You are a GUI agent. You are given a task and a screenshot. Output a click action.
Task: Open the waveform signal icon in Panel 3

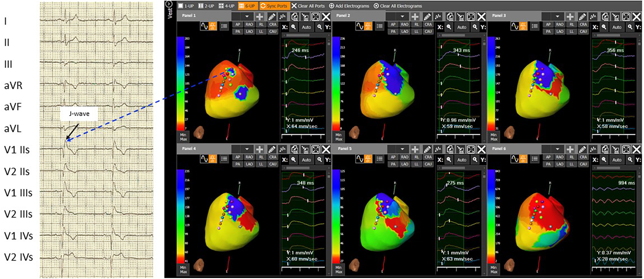593,17
